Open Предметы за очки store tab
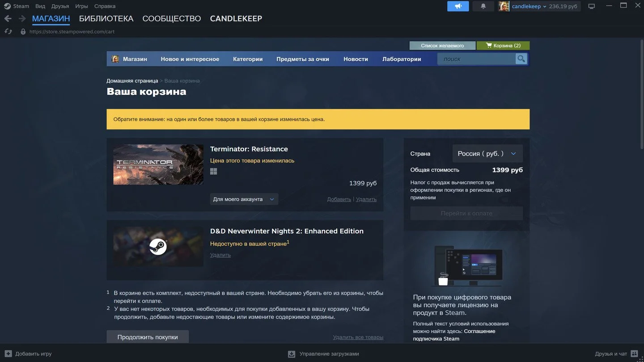The height and width of the screenshot is (362, 644). 303,59
